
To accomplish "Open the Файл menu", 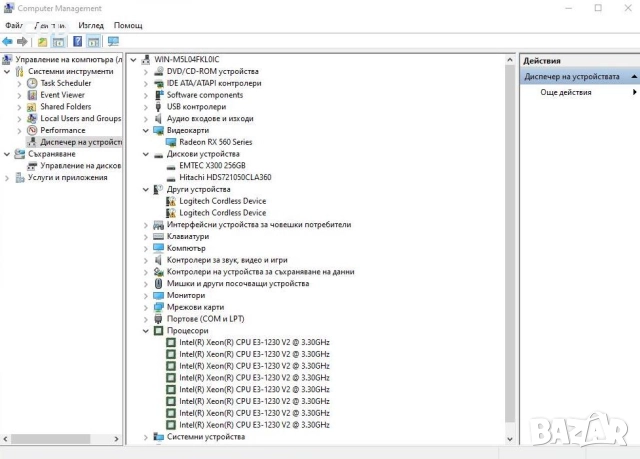I will pyautogui.click(x=13, y=25).
